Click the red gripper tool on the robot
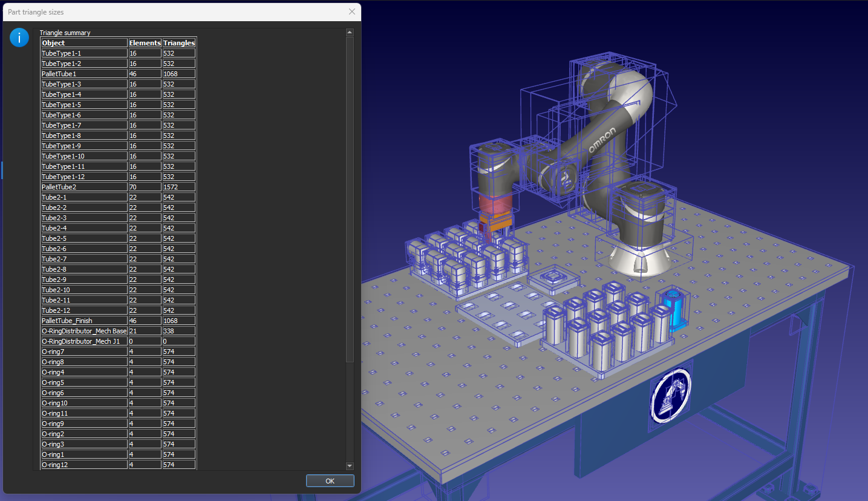Image resolution: width=868 pixels, height=501 pixels. click(495, 205)
